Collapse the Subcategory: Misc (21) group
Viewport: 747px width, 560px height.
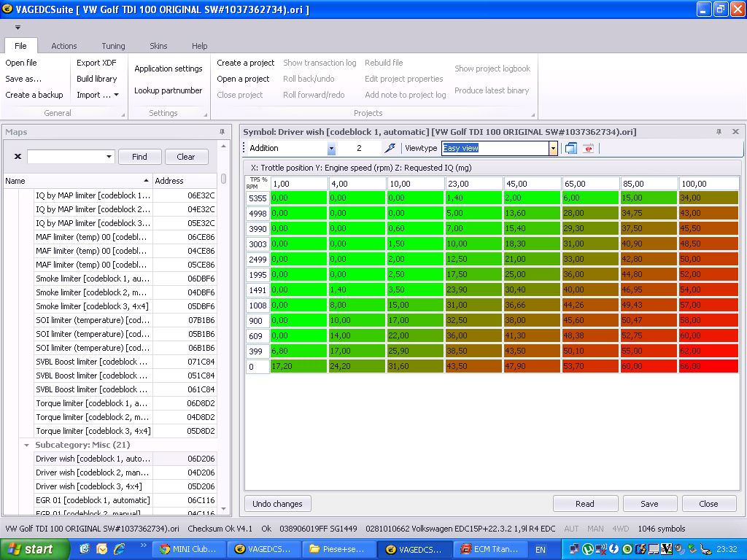click(x=26, y=445)
